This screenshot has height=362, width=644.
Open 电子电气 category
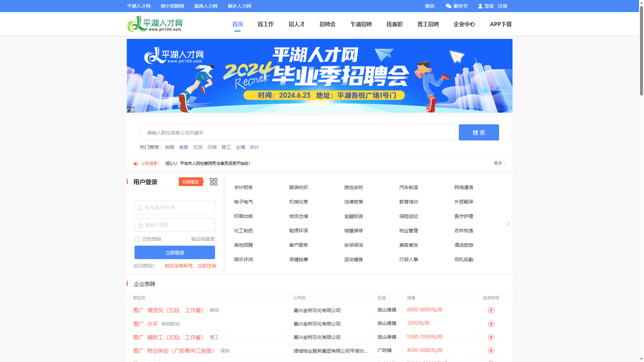pos(243,202)
